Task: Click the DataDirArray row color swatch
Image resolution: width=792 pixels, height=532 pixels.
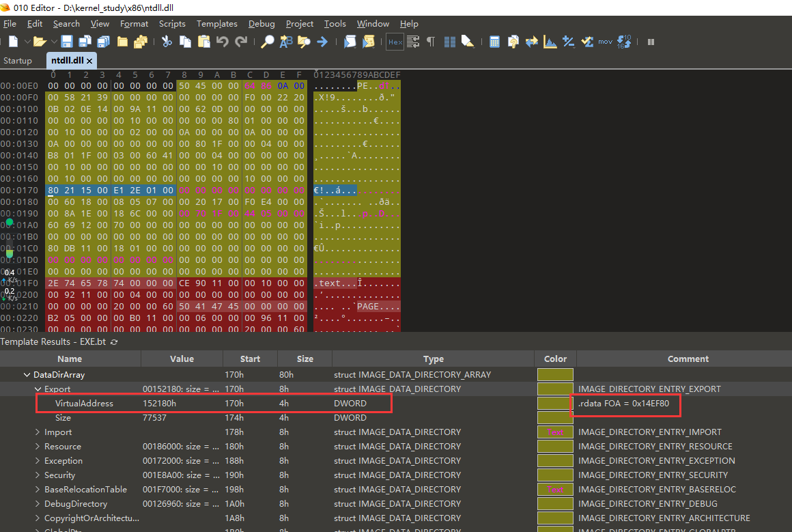Action: [555, 375]
